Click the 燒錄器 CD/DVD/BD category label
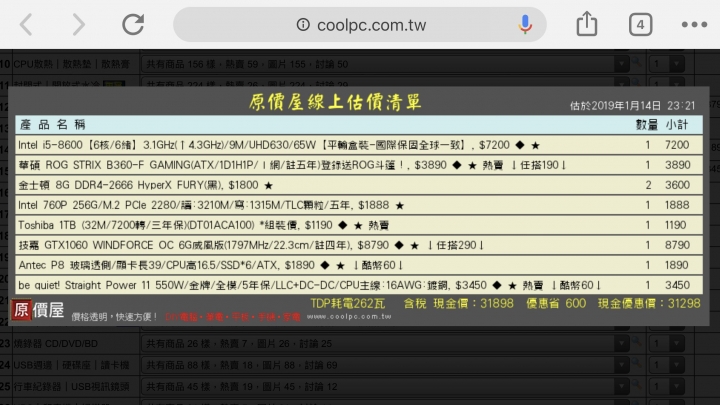Screen dimensions: 720x405 (55, 343)
